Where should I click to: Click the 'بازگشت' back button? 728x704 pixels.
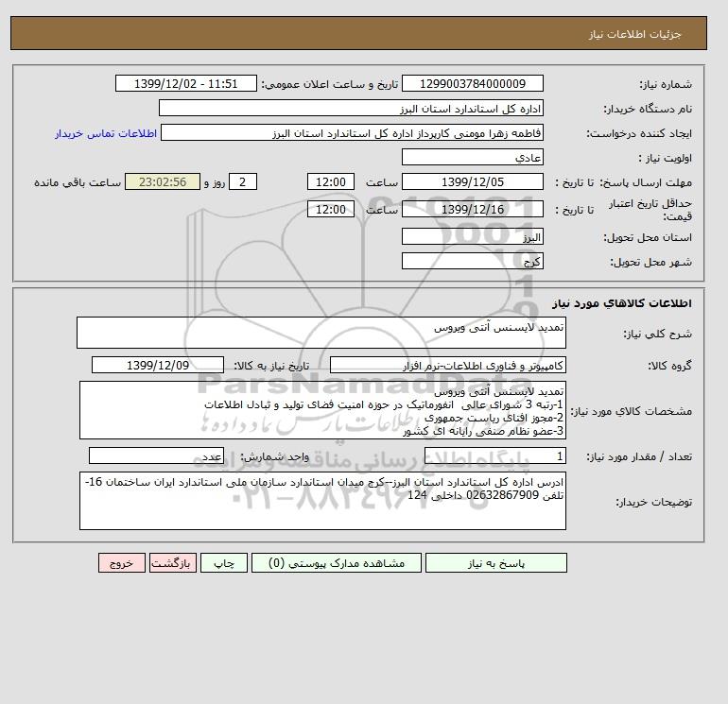click(x=173, y=562)
